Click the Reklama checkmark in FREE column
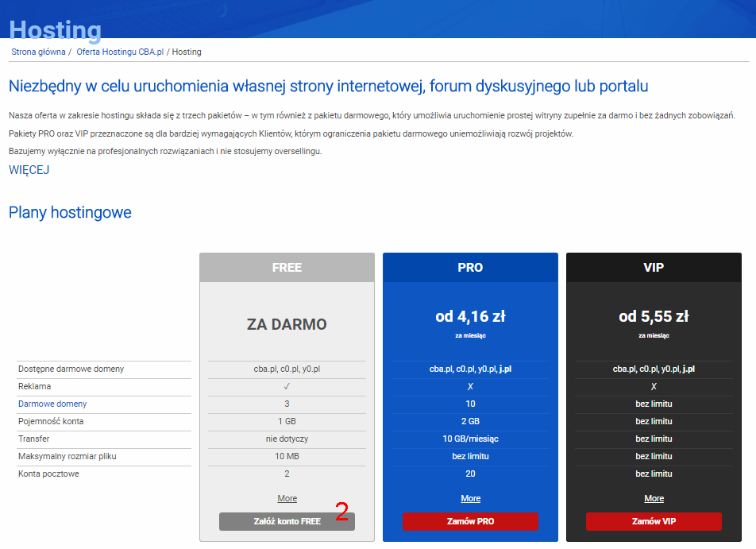The width and height of the screenshot is (756, 549). pos(287,386)
